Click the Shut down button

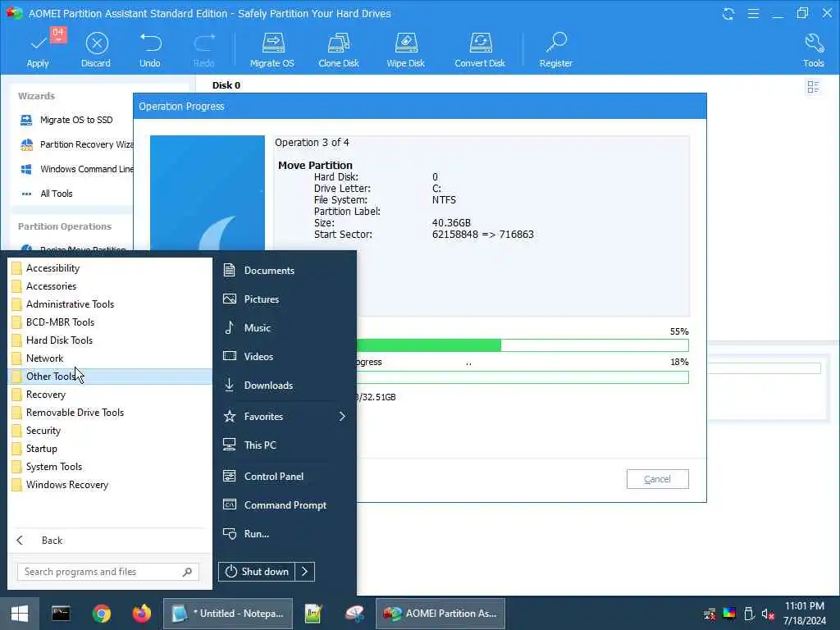click(x=257, y=572)
